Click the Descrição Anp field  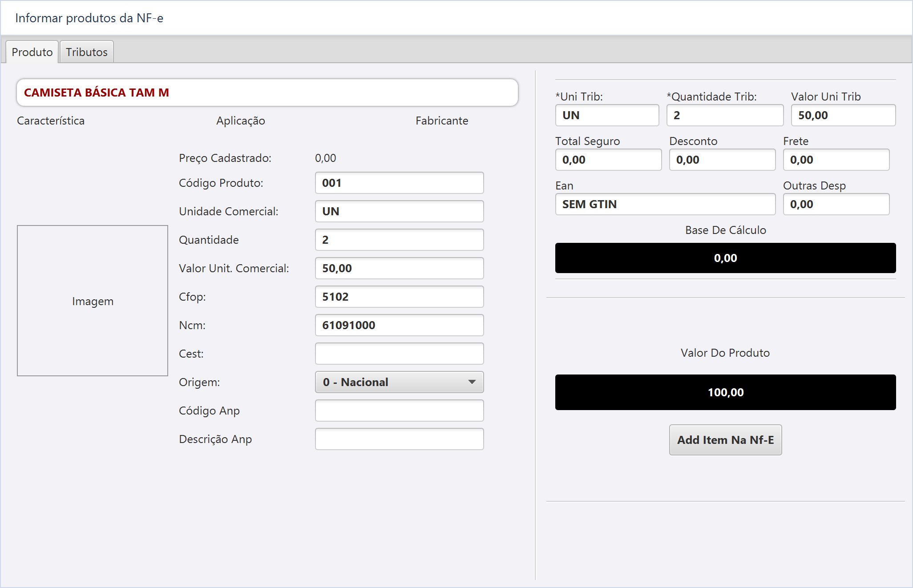coord(399,439)
